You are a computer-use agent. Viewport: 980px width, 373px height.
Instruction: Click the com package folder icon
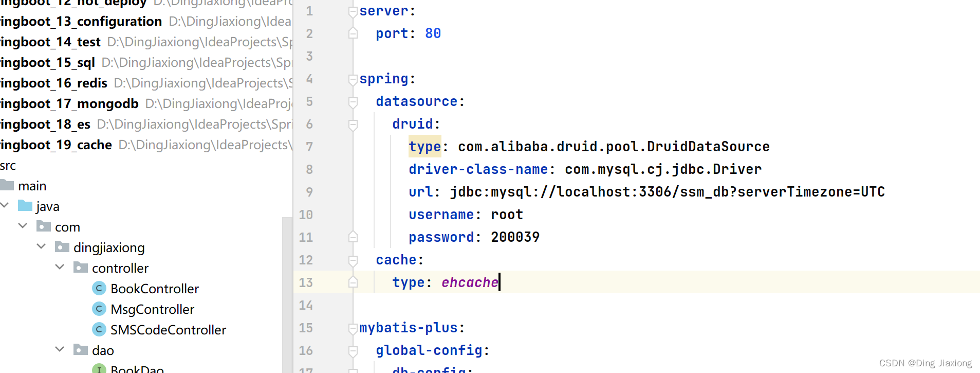tap(44, 226)
